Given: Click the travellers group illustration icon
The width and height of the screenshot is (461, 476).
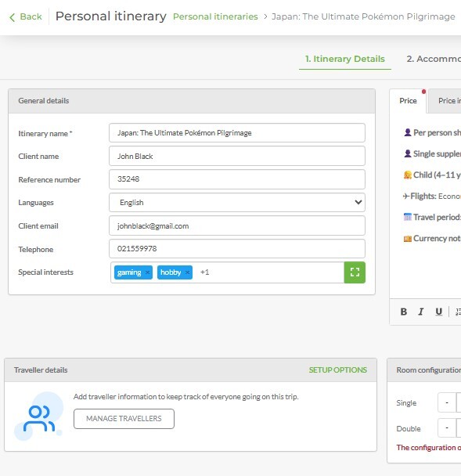Looking at the screenshot, I should tap(38, 416).
